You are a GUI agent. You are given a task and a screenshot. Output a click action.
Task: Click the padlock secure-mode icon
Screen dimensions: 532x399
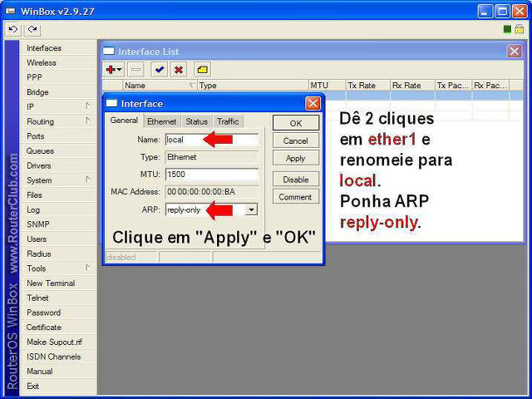(x=519, y=29)
